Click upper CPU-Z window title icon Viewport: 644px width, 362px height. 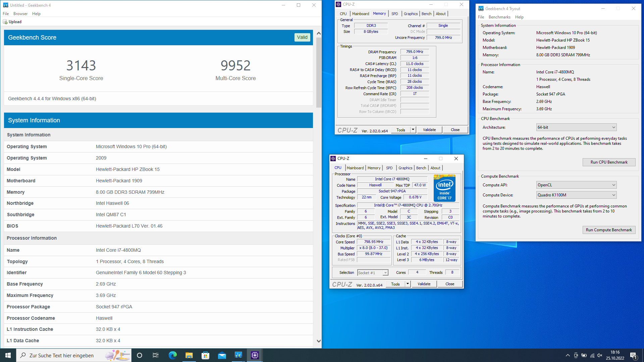338,4
